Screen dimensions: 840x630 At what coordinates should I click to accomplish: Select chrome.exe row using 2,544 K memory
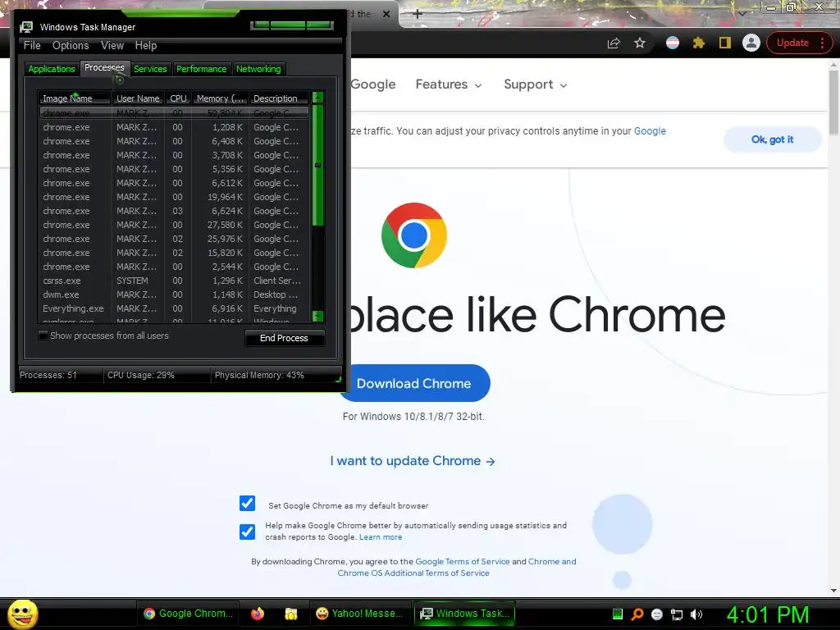pyautogui.click(x=174, y=267)
